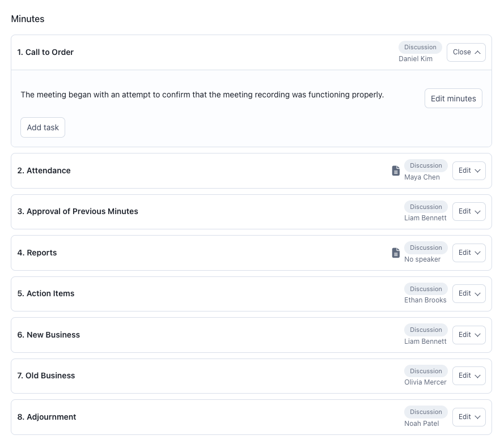The image size is (500, 448).
Task: Click Liam Bennett under Approval of Previous Minutes
Action: pos(425,218)
